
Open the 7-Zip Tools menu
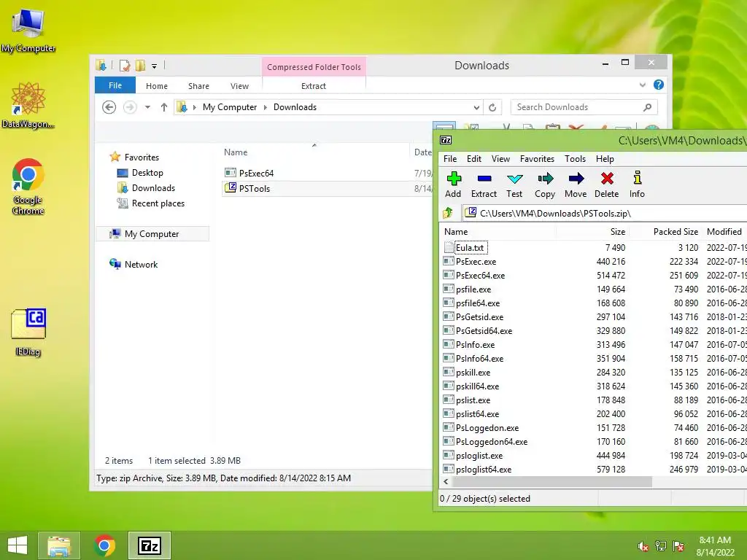pyautogui.click(x=575, y=158)
